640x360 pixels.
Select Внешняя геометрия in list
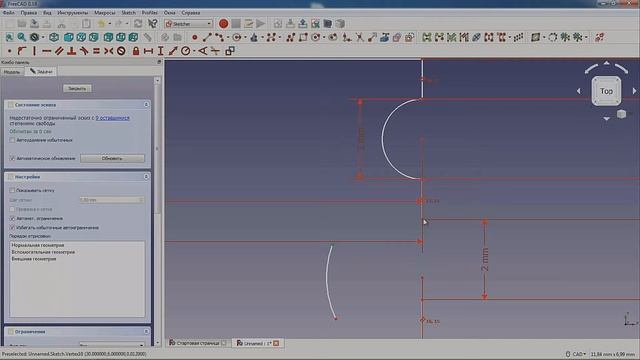(x=33, y=259)
